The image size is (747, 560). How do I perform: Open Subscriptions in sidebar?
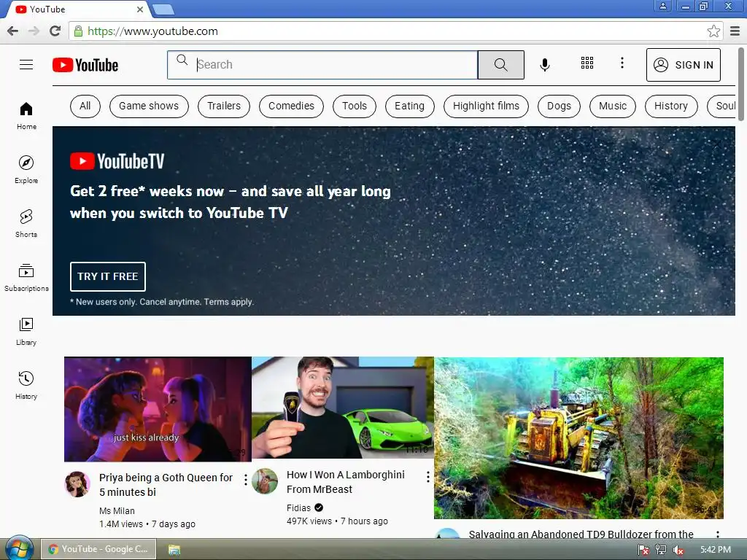[26, 278]
